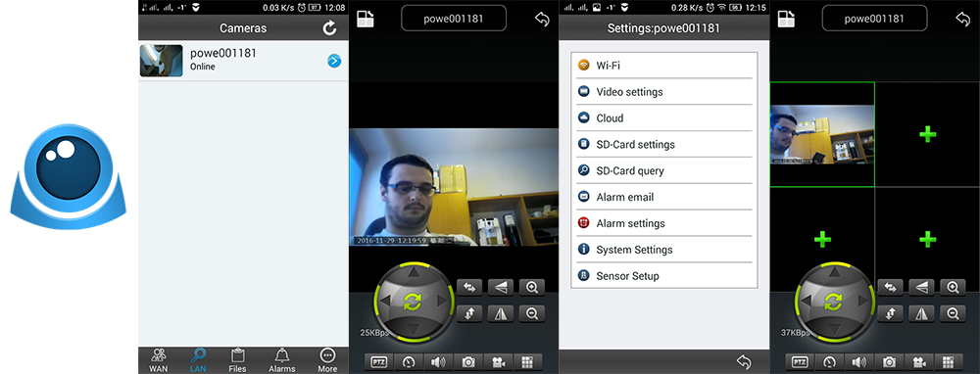
Task: Open the Alarms tab with the bell icon
Action: (282, 360)
